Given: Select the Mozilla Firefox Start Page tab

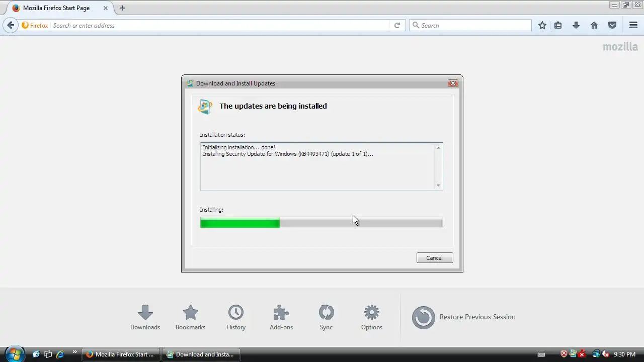Looking at the screenshot, I should pos(59,8).
